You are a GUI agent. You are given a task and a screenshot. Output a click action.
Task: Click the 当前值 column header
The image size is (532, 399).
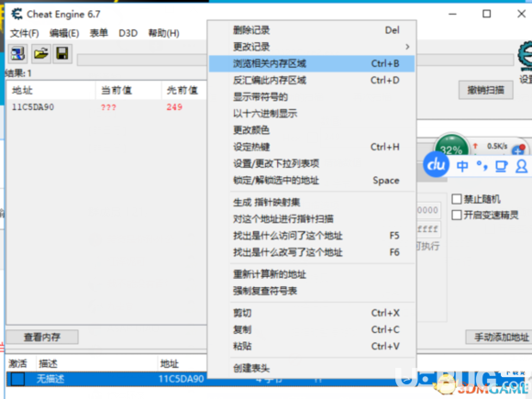(x=128, y=90)
